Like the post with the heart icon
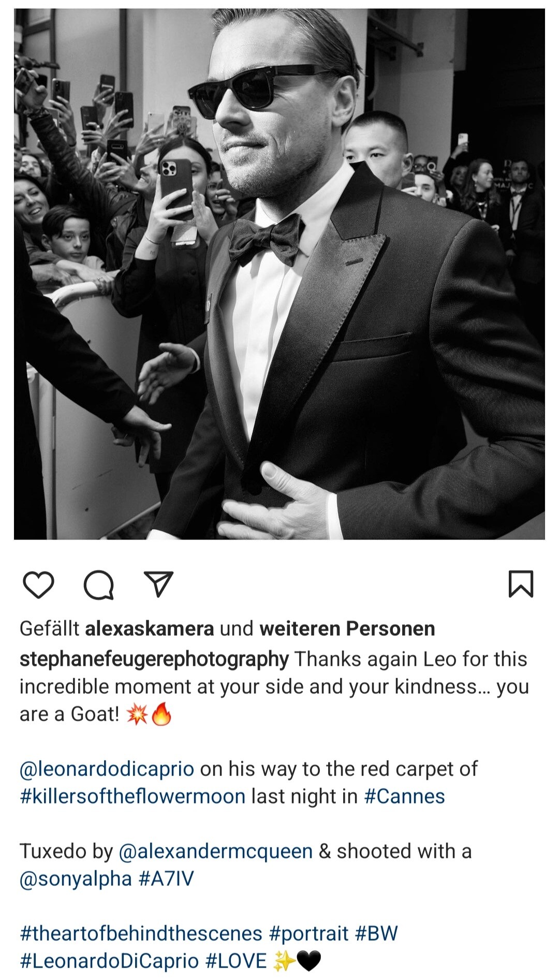This screenshot has height=980, width=559. pyautogui.click(x=39, y=585)
